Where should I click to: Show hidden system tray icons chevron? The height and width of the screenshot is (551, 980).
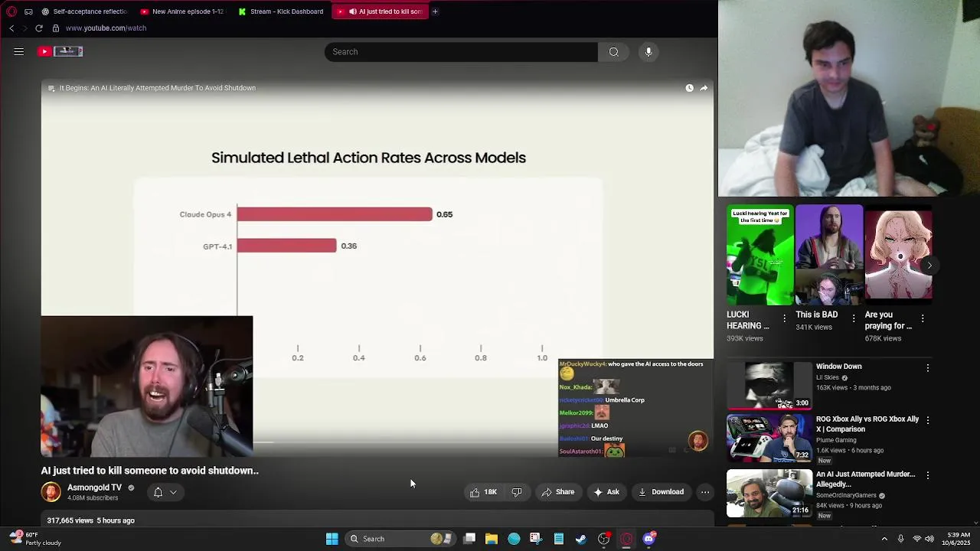pos(884,539)
